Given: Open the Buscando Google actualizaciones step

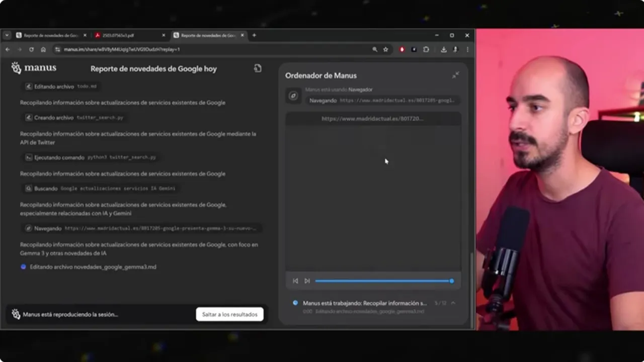Looking at the screenshot, I should [x=101, y=189].
